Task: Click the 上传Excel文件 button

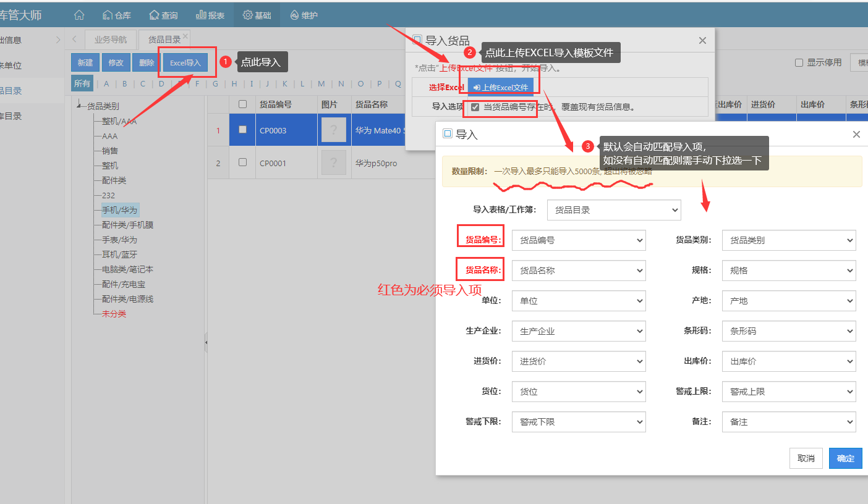Action: point(501,87)
